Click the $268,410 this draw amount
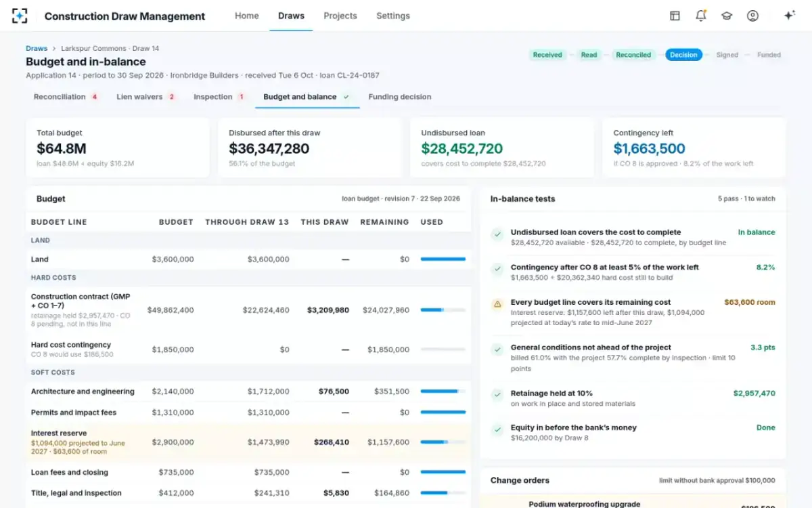 point(332,442)
